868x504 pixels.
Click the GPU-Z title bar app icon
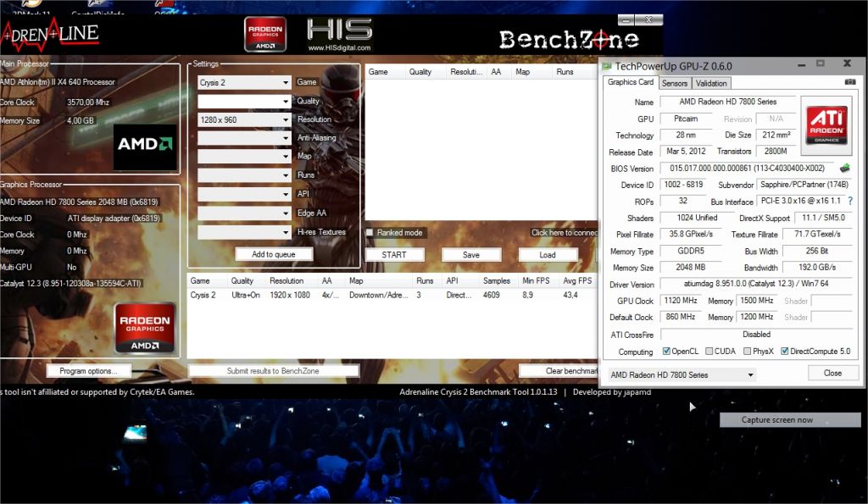click(607, 66)
